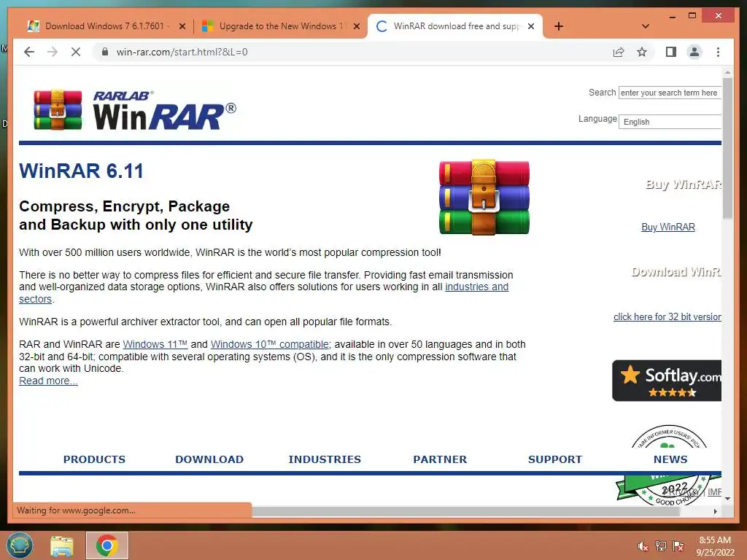747x560 pixels.
Task: Focus the site search field
Action: pos(670,93)
